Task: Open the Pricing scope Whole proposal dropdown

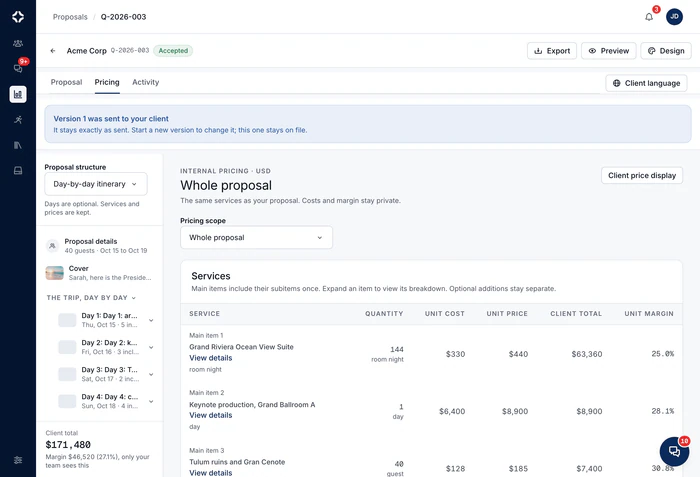Action: 256,238
